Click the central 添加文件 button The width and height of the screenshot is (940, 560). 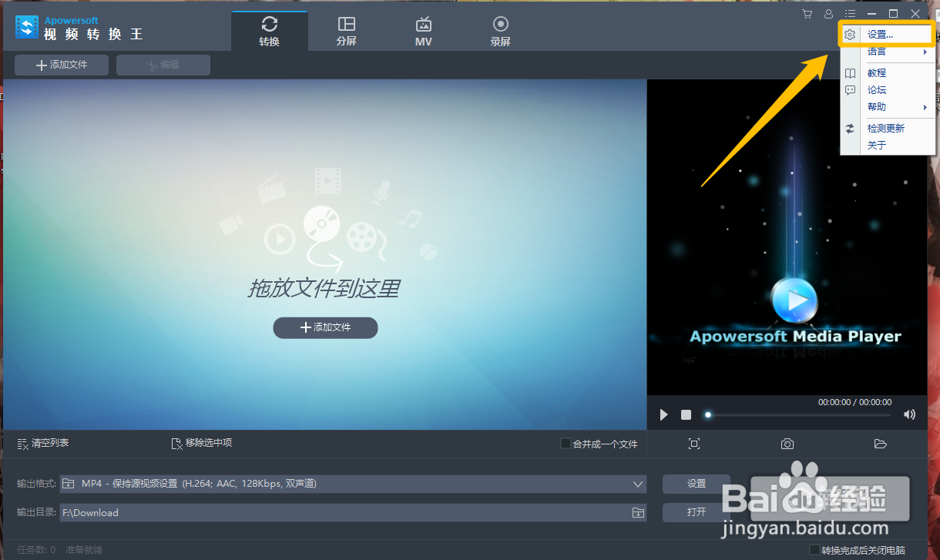pyautogui.click(x=325, y=327)
